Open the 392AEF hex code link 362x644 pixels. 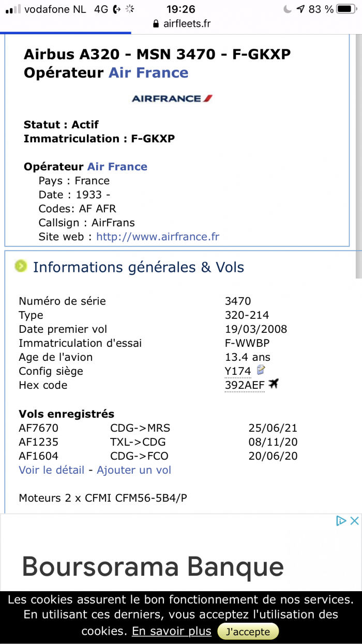(245, 385)
